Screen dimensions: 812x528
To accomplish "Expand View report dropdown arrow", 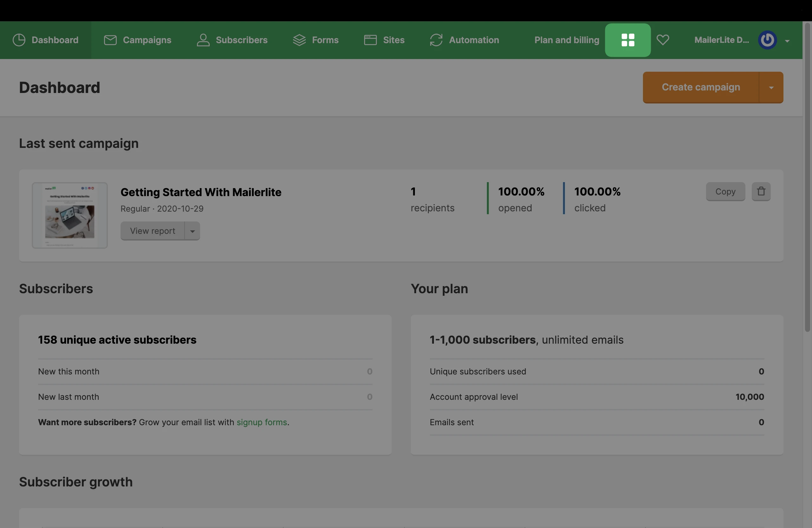I will click(193, 231).
